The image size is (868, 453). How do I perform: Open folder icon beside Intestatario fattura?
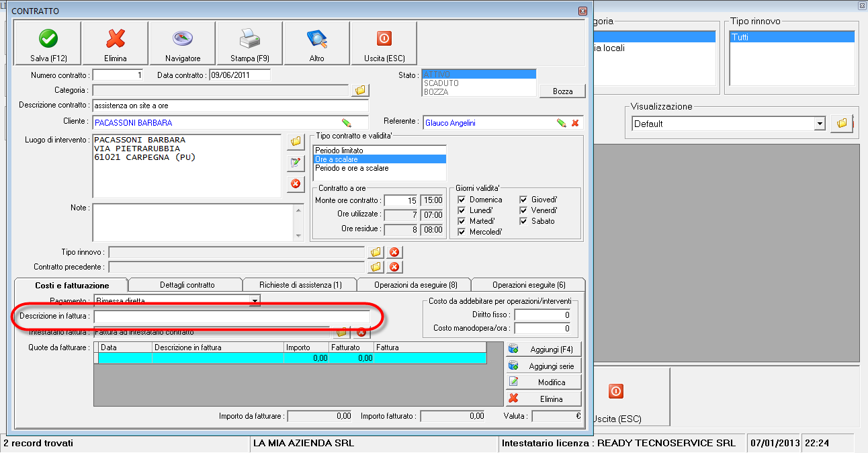tap(342, 332)
